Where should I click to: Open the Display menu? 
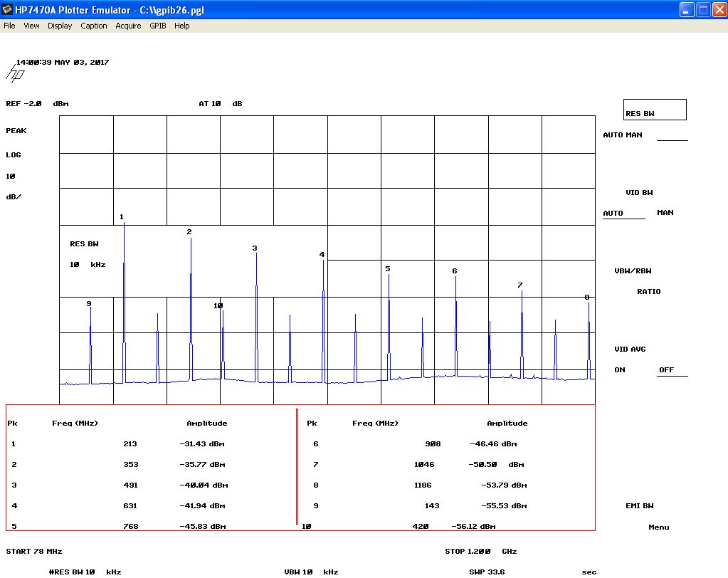click(60, 26)
